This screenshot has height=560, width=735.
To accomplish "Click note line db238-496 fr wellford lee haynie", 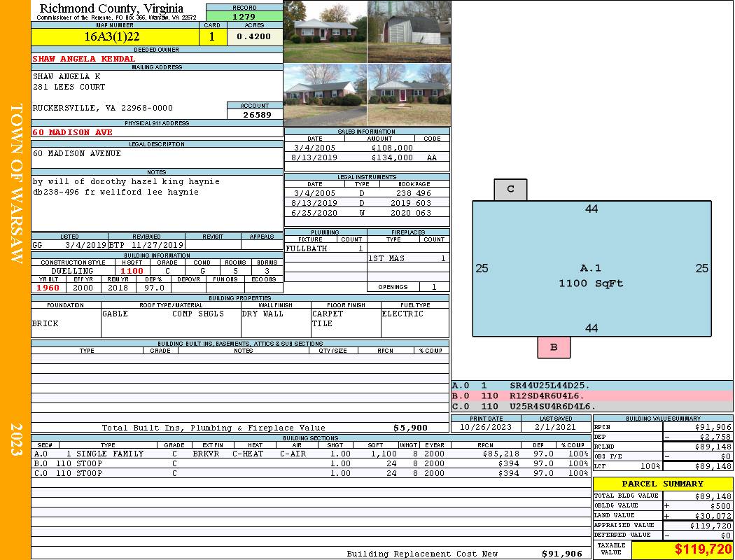I will coord(115,192).
